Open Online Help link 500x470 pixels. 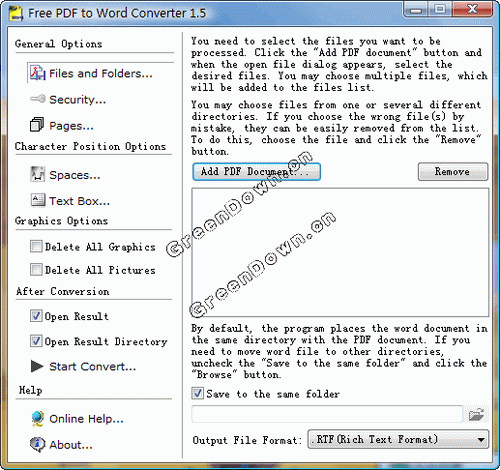pos(86,419)
